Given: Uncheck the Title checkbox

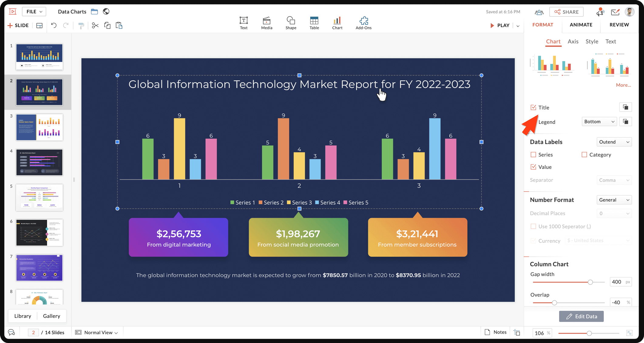Looking at the screenshot, I should (533, 107).
